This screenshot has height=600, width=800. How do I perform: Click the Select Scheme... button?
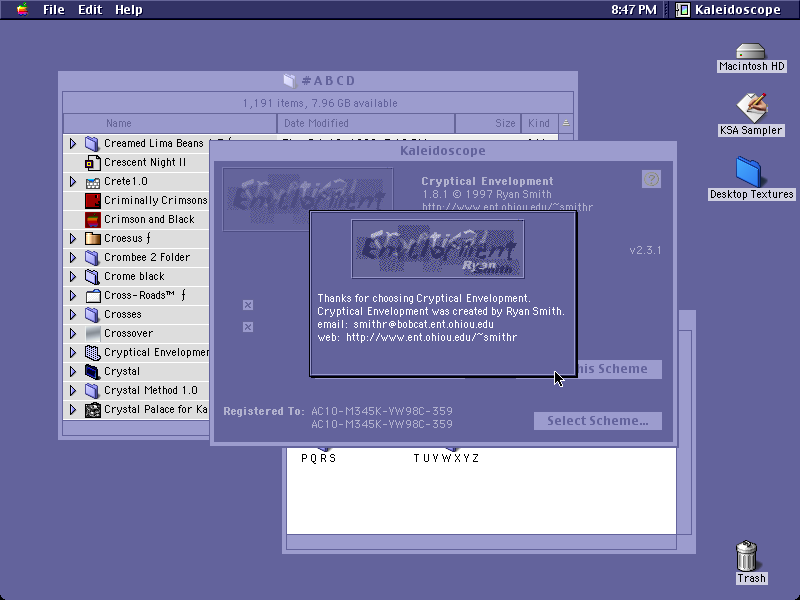point(598,421)
